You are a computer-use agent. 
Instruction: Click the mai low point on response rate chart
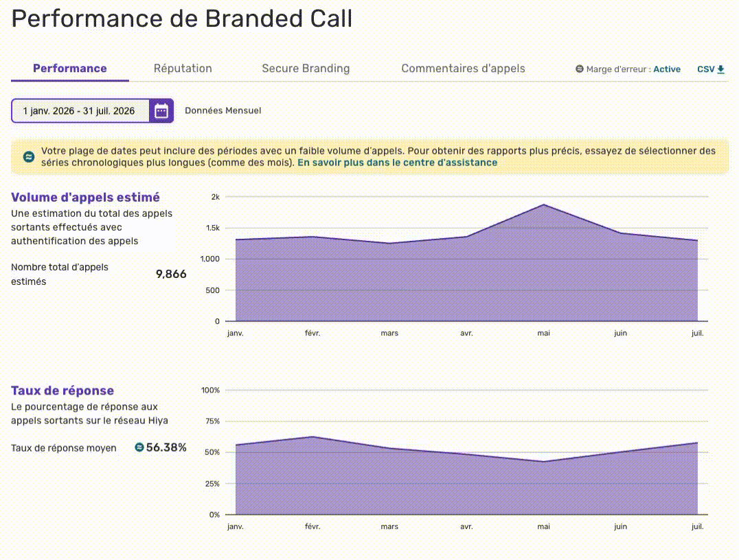(x=544, y=462)
